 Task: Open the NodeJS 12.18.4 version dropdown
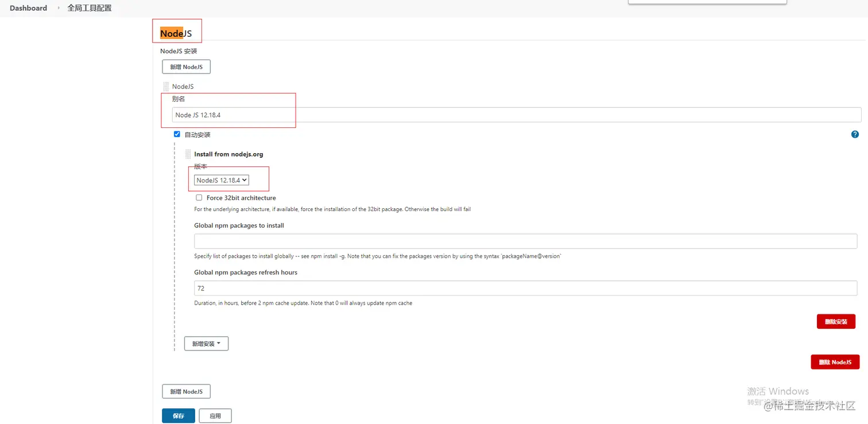pos(221,180)
